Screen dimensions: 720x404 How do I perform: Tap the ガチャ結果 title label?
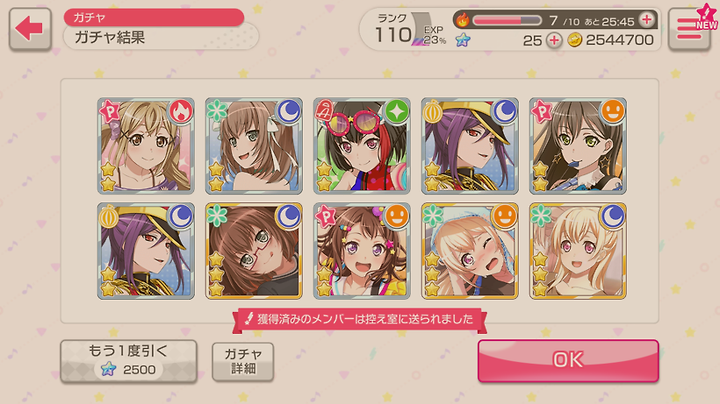pyautogui.click(x=110, y=37)
